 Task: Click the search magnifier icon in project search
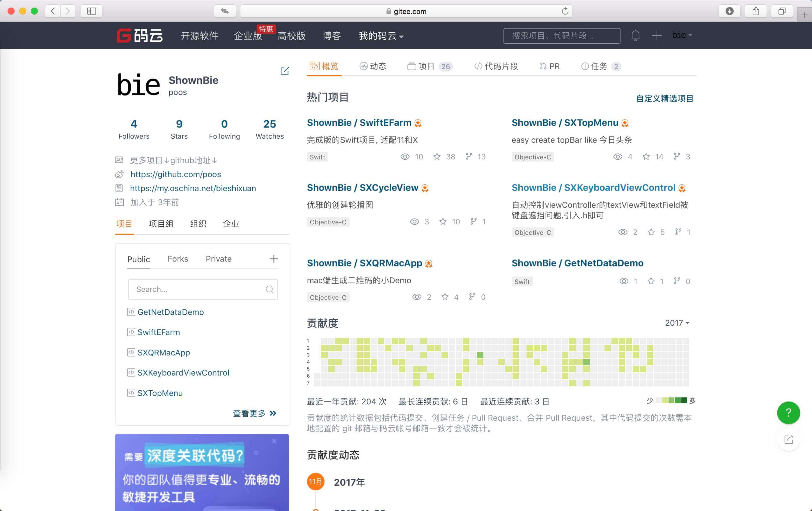[x=269, y=289]
